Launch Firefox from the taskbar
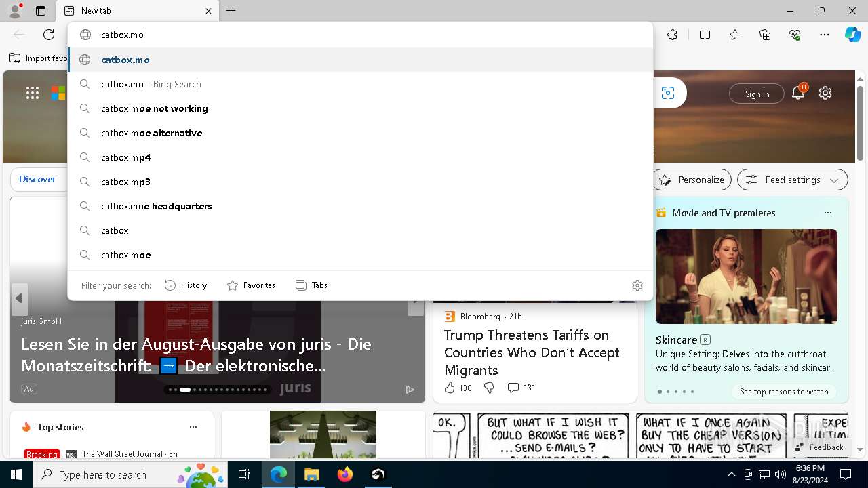Image resolution: width=868 pixels, height=488 pixels. (345, 474)
